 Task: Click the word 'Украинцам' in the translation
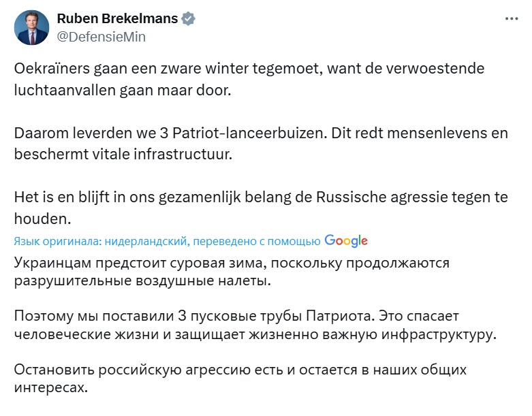click(52, 263)
